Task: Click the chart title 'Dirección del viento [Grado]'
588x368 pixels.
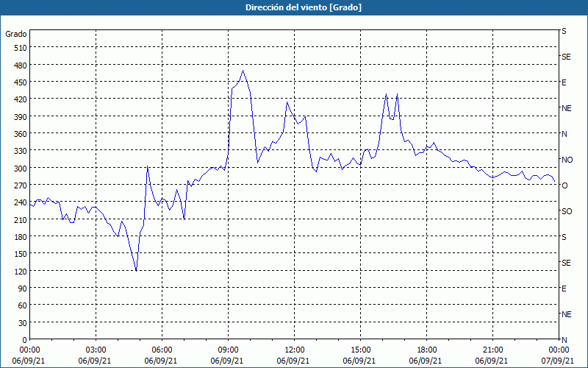Action: [304, 7]
